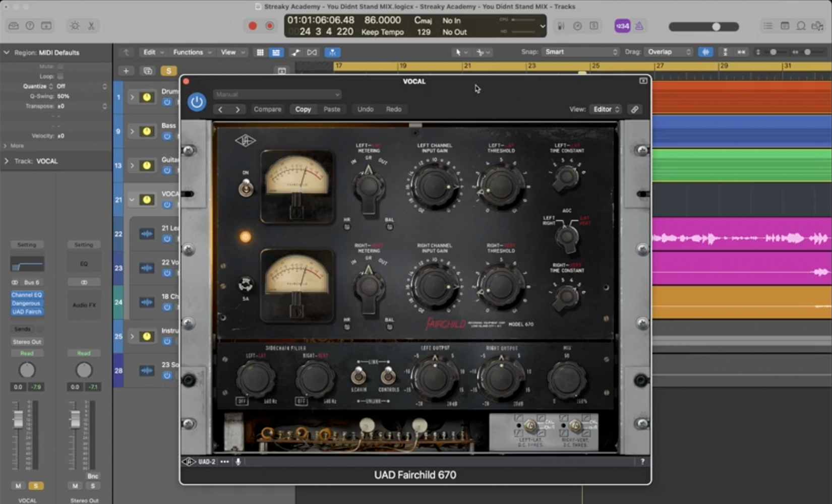This screenshot has height=504, width=832.
Task: Open the Note Pads icon
Action: coord(785,26)
